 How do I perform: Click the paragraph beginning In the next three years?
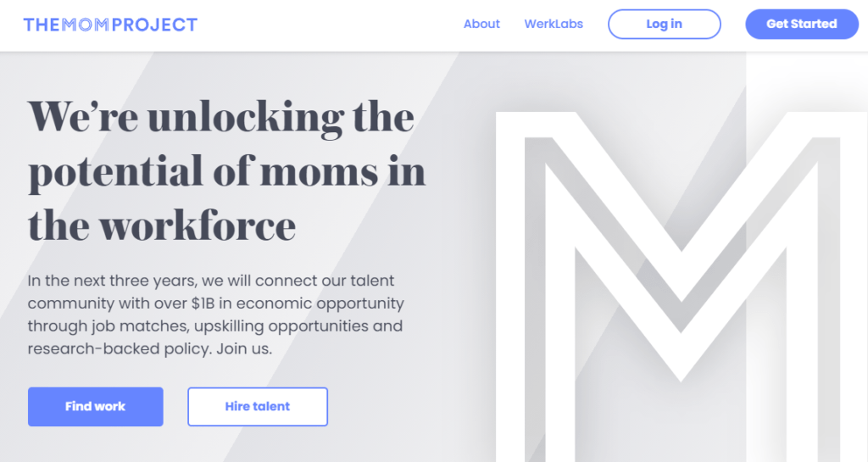pyautogui.click(x=216, y=314)
